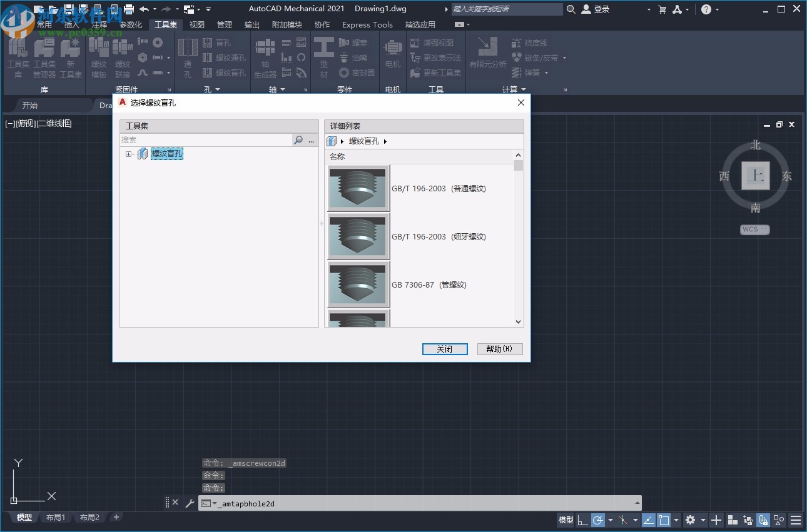
Task: Switch to the 视图 ribbon tab
Action: tap(196, 24)
